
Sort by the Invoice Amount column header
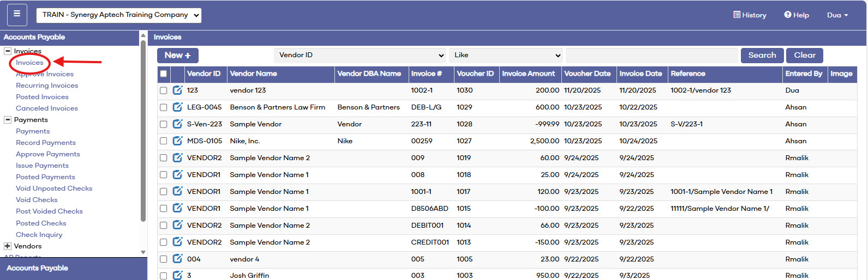coord(528,74)
